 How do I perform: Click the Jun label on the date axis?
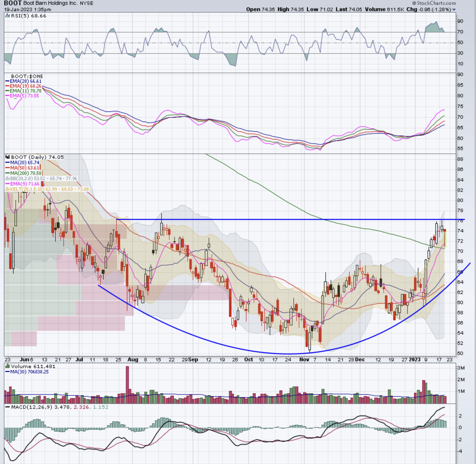click(25, 359)
